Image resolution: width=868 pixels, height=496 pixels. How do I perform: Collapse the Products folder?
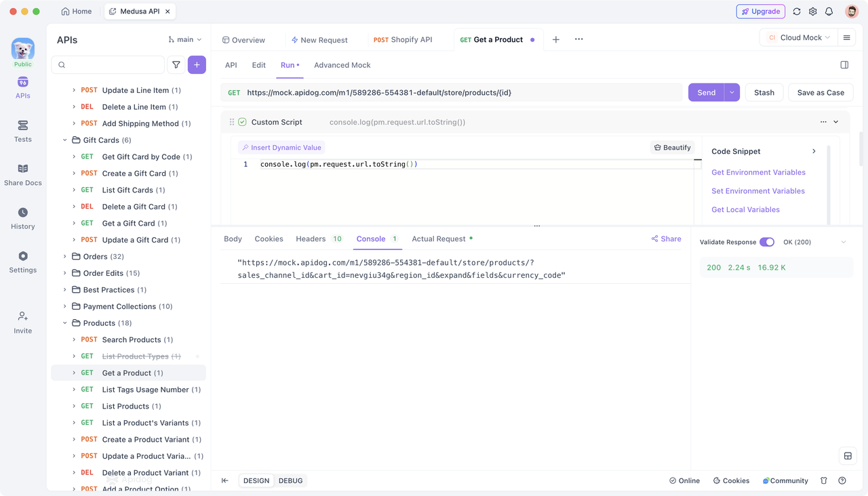point(65,323)
